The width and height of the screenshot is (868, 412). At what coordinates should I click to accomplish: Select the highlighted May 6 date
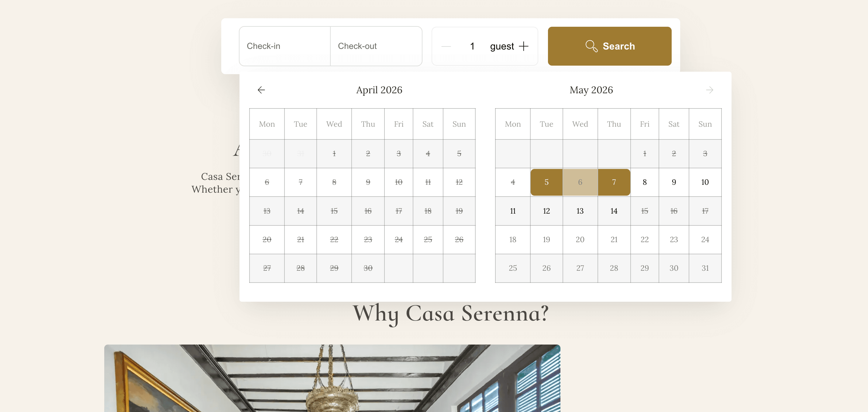[x=580, y=182]
